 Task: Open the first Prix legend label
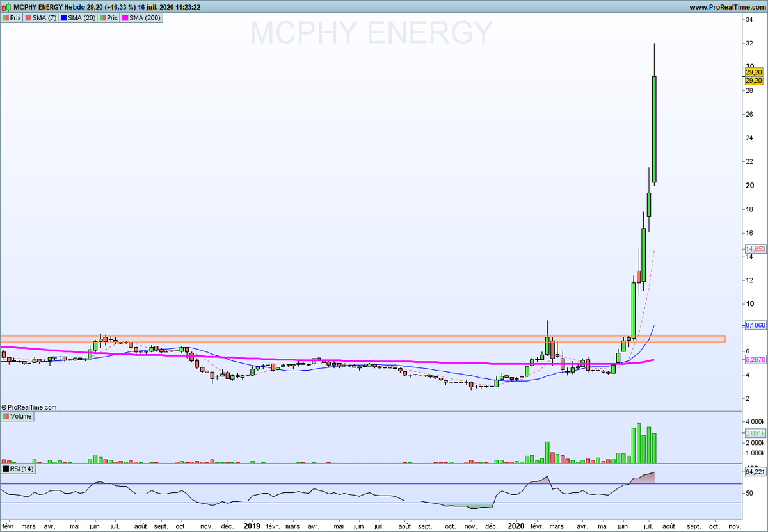12,18
